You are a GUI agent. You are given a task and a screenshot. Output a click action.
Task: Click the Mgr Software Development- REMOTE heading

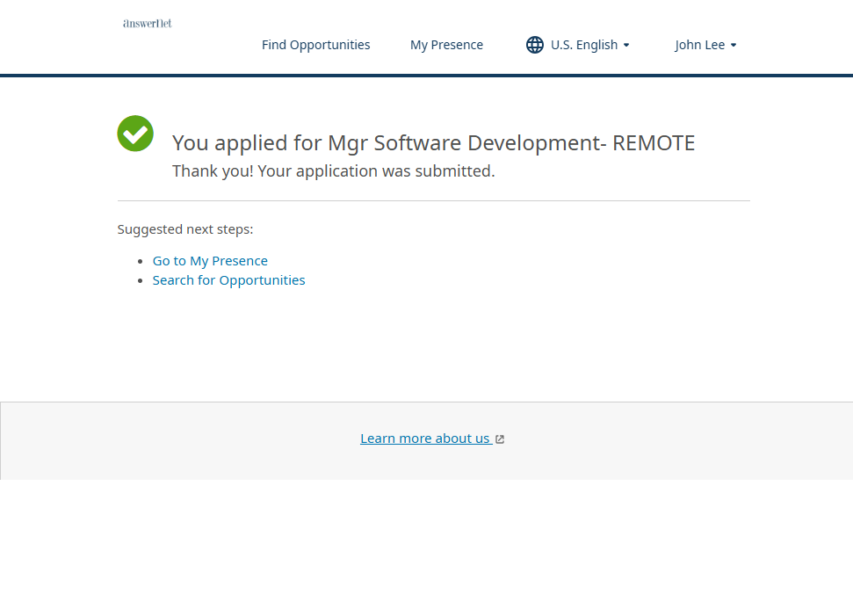click(433, 143)
